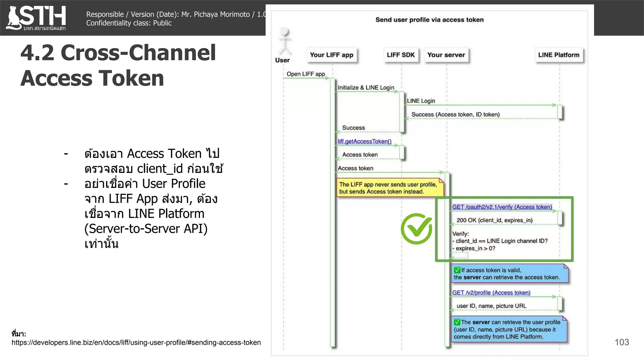This screenshot has width=644, height=362.
Task: Click checkbox icon in 'server can retrieve' note
Action: [457, 322]
